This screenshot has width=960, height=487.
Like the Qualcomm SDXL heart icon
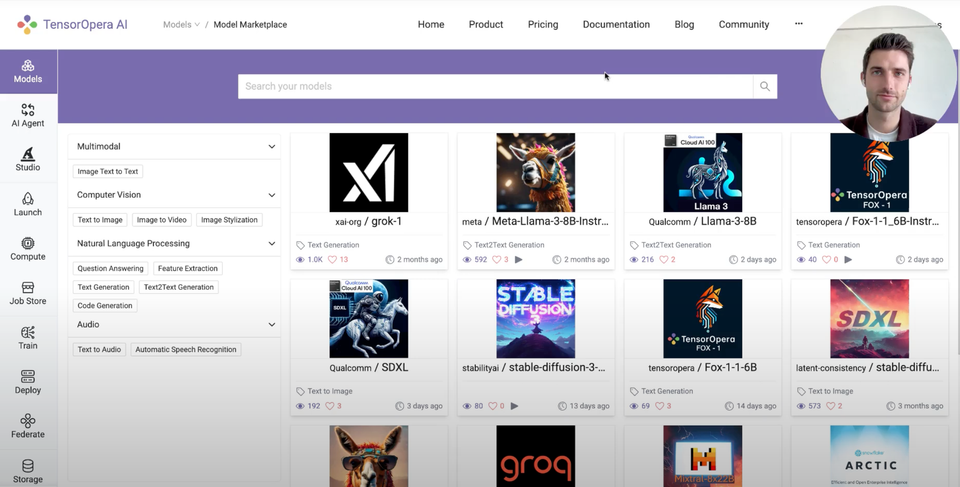tap(330, 406)
